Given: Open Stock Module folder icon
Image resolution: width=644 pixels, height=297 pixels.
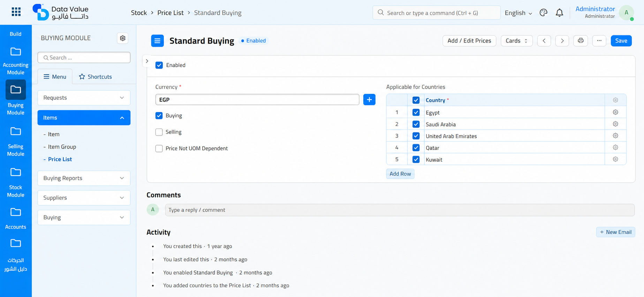Looking at the screenshot, I should click(16, 172).
